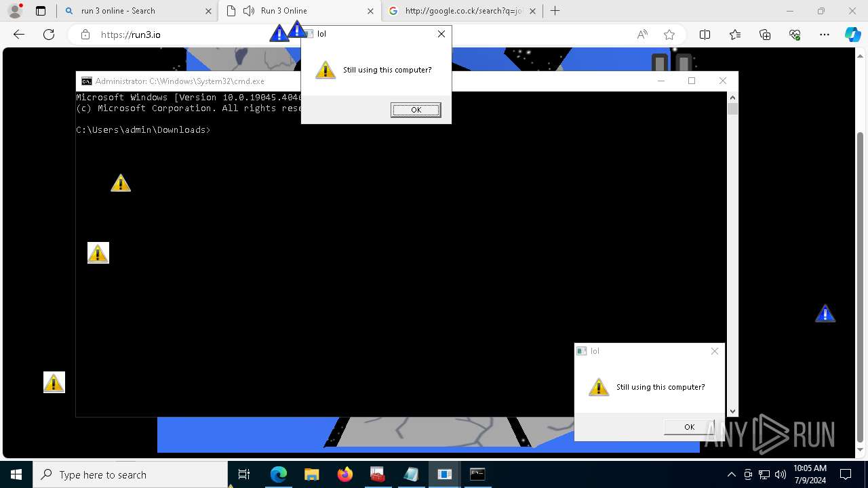Image resolution: width=868 pixels, height=488 pixels.
Task: Open the network icon in the system tray
Action: point(764,474)
